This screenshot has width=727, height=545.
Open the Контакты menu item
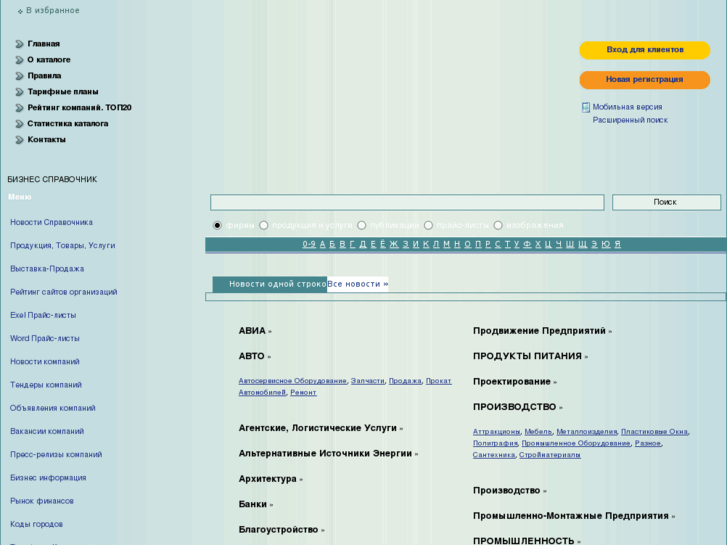click(46, 140)
